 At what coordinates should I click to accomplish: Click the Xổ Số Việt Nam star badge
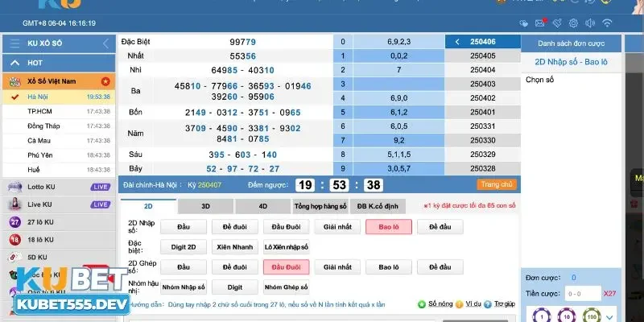[x=105, y=81]
